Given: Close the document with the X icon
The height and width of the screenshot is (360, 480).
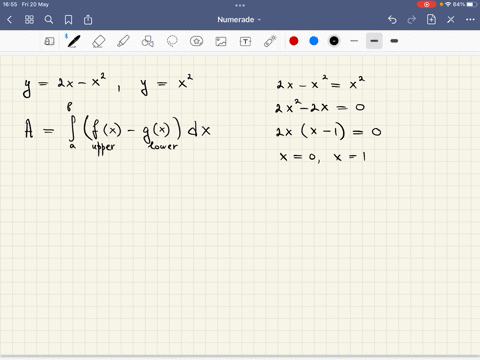Looking at the screenshot, I should pyautogui.click(x=451, y=20).
